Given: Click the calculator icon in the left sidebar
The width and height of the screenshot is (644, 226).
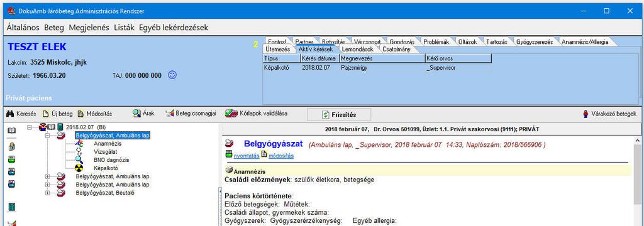Looking at the screenshot, I should [12, 207].
